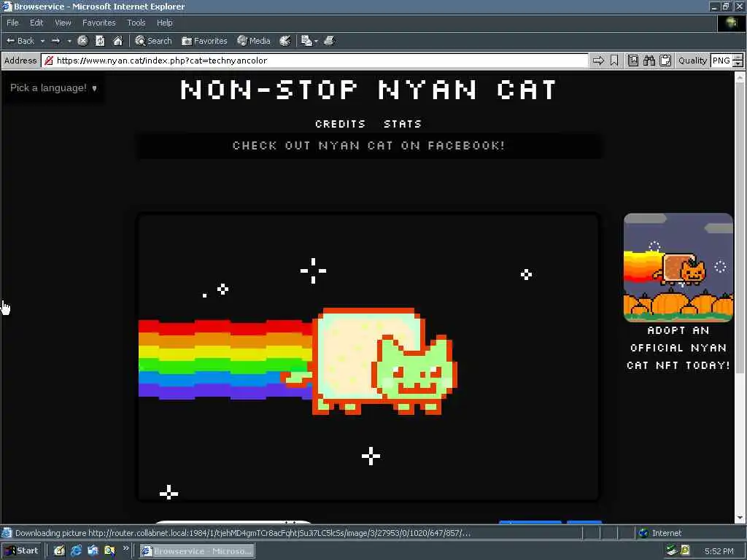Viewport: 747px width, 560px height.
Task: Click the fourth Quick Launch search icon
Action: point(109,551)
